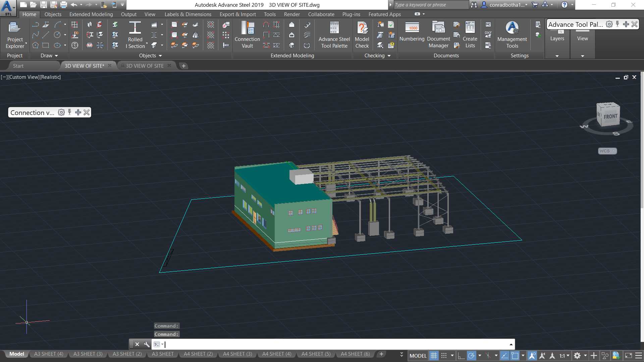This screenshot has height=362, width=644.
Task: Toggle the drawing grid display
Action: click(x=434, y=356)
